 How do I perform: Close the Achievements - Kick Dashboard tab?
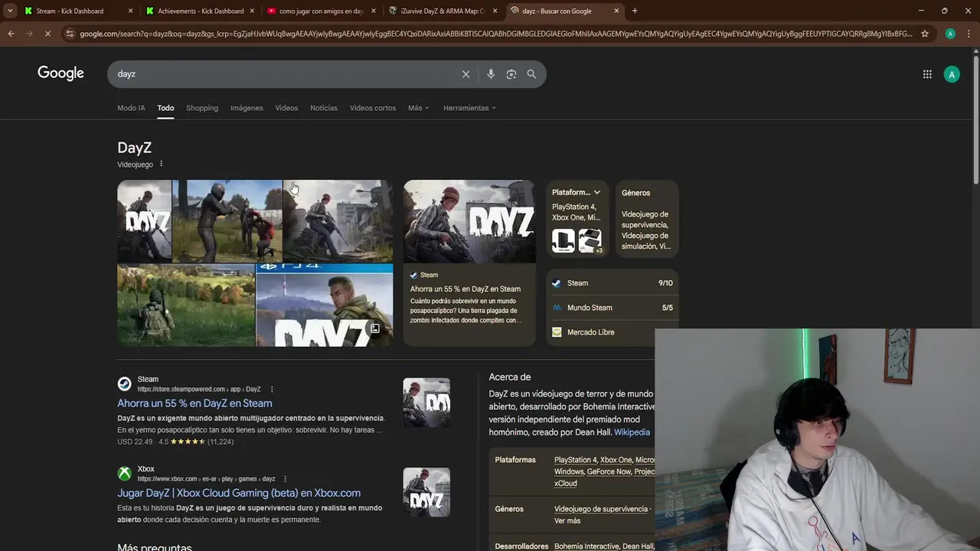point(252,11)
